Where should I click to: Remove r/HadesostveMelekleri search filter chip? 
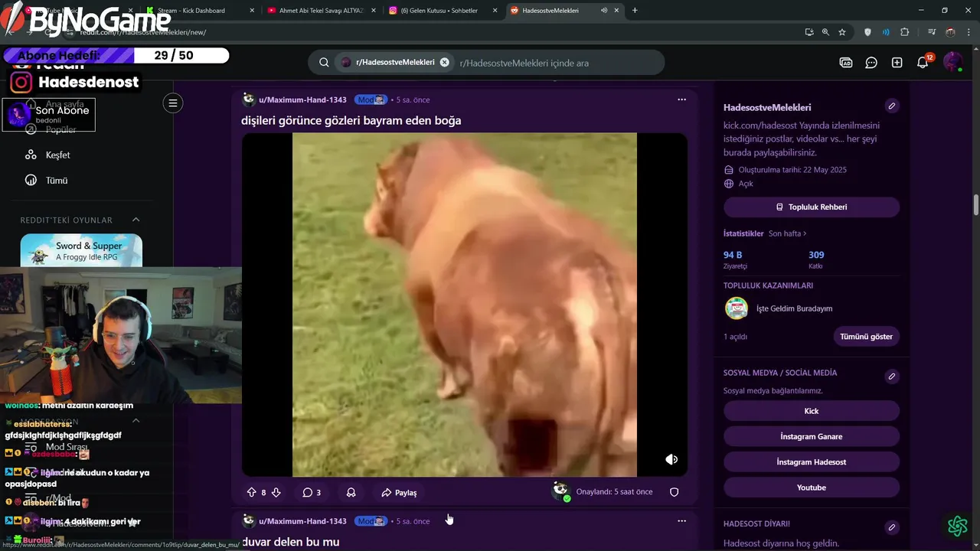tap(444, 63)
